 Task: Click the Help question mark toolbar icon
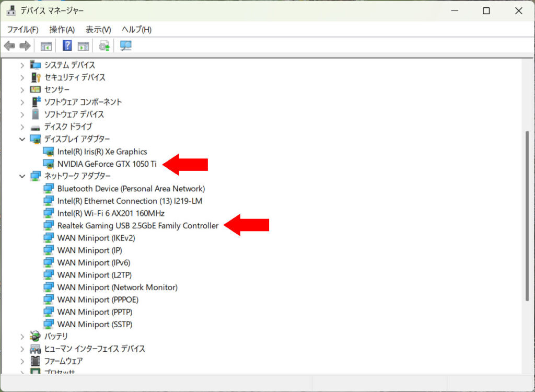point(67,46)
